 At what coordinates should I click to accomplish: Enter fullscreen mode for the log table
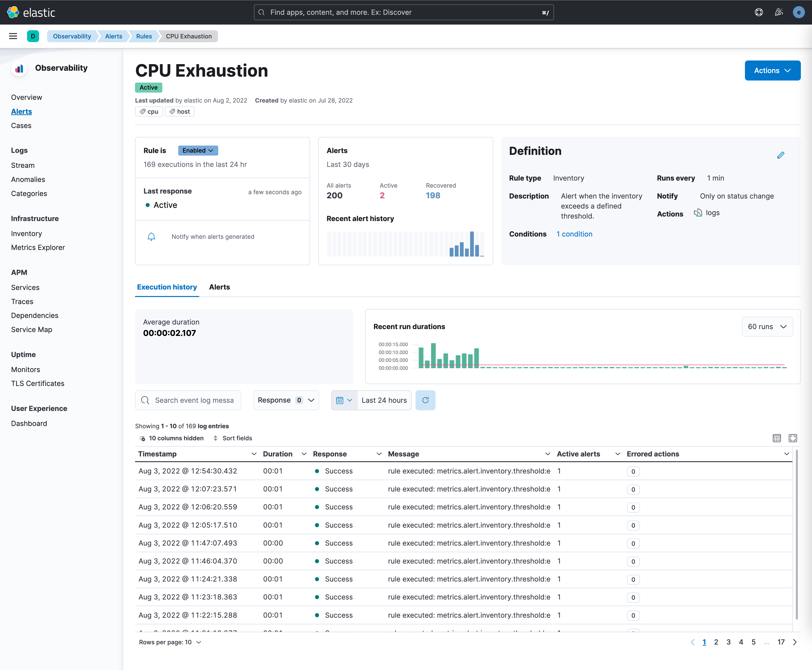793,438
